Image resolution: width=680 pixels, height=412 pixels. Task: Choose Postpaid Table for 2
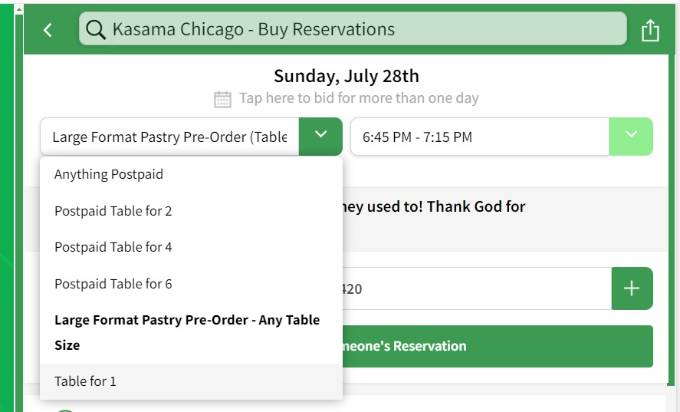tap(113, 211)
